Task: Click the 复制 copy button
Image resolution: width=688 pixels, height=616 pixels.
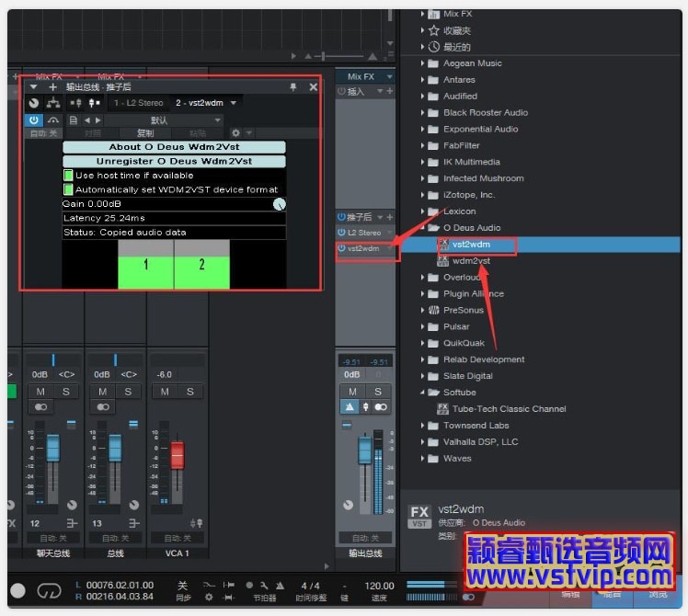Action: (145, 133)
